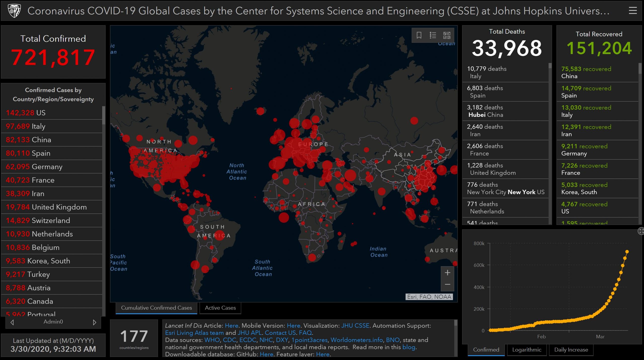
Task: Select the Confirmed chart tab
Action: [x=486, y=350]
